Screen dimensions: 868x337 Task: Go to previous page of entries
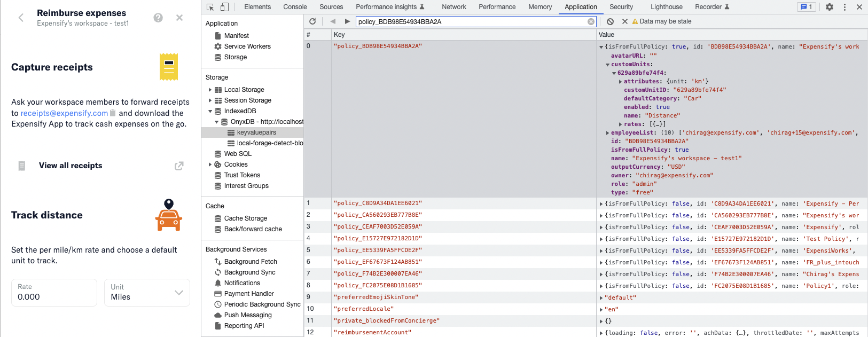click(x=333, y=21)
